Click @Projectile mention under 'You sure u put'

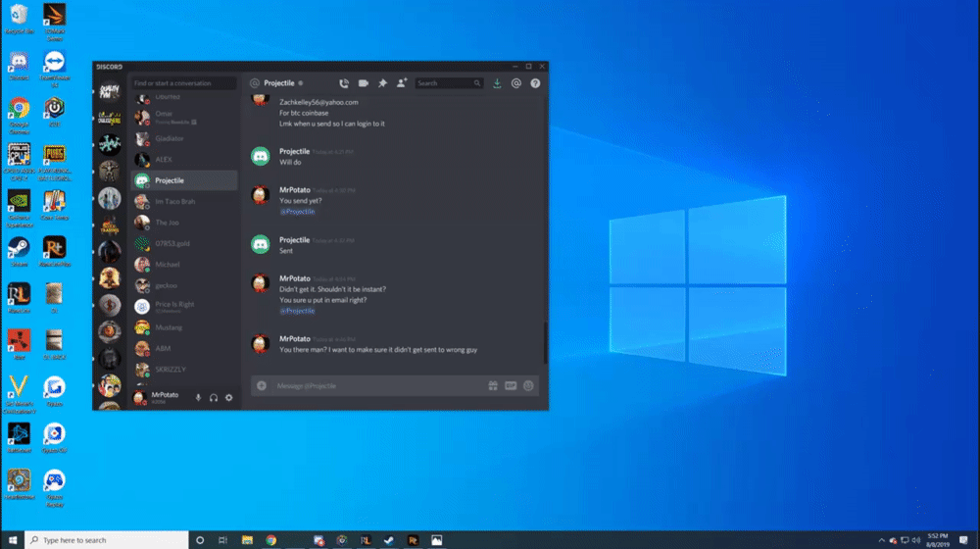click(x=298, y=311)
